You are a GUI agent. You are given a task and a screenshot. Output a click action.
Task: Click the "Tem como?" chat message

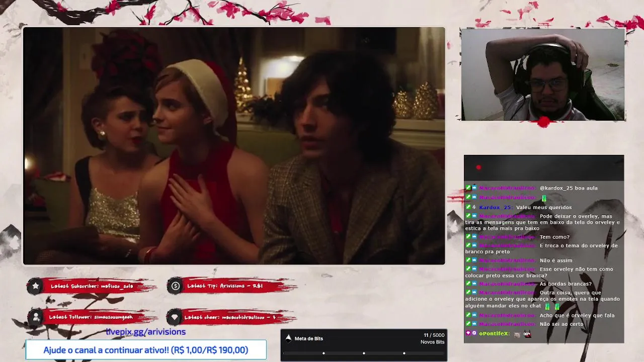[554, 237]
